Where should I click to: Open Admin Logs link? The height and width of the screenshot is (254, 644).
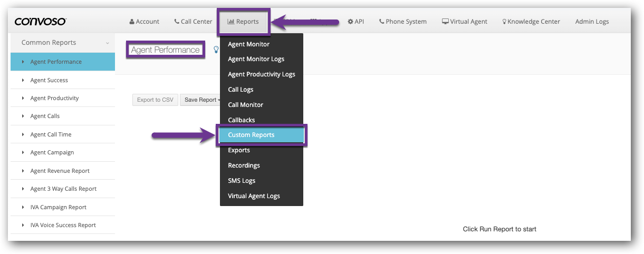[592, 22]
